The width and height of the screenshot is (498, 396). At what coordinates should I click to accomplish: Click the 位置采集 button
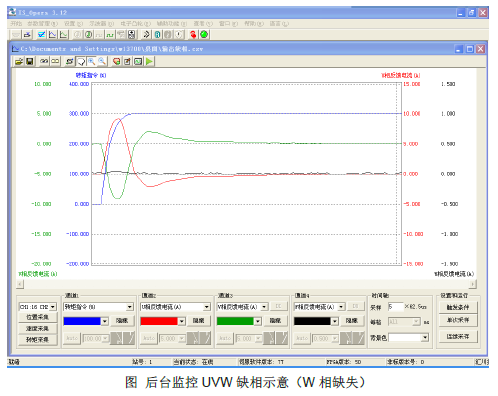click(x=37, y=317)
